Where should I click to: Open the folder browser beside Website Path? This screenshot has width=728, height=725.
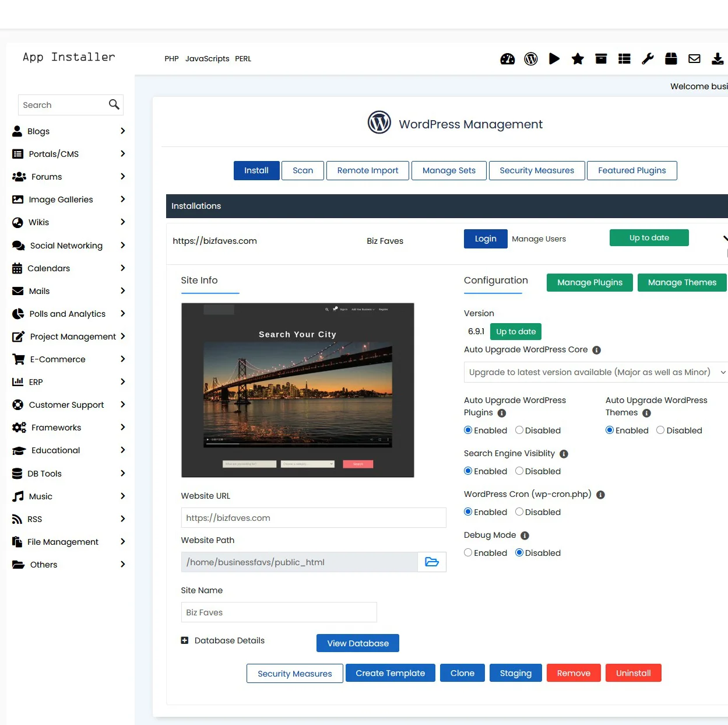pyautogui.click(x=431, y=562)
